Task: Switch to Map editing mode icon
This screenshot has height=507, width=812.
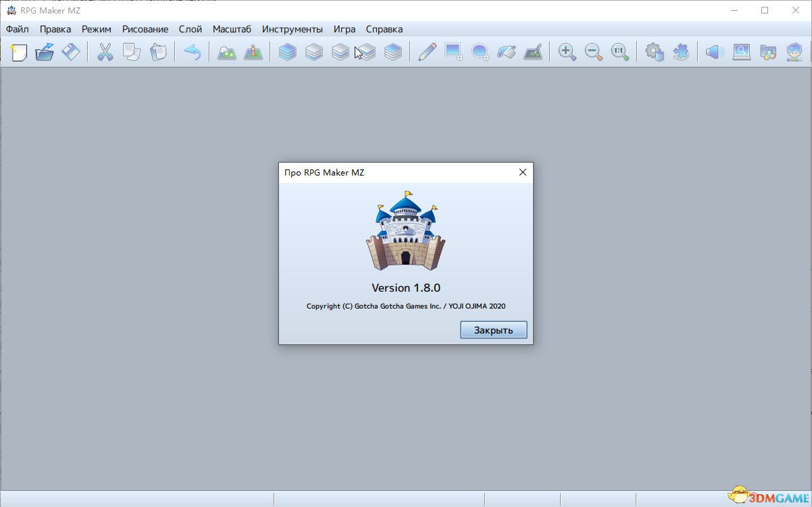Action: (227, 52)
